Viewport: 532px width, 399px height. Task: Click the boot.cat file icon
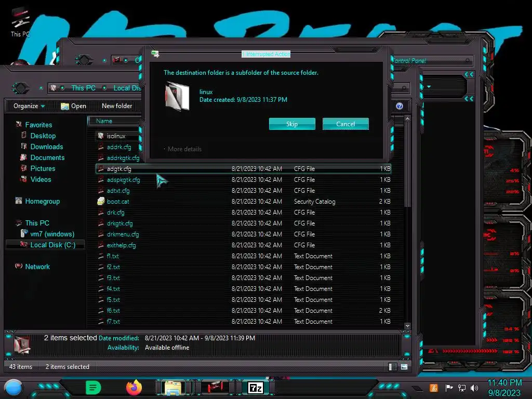point(101,201)
